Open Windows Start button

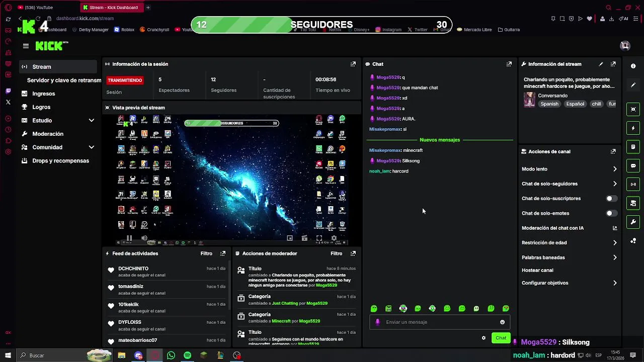coord(8,355)
